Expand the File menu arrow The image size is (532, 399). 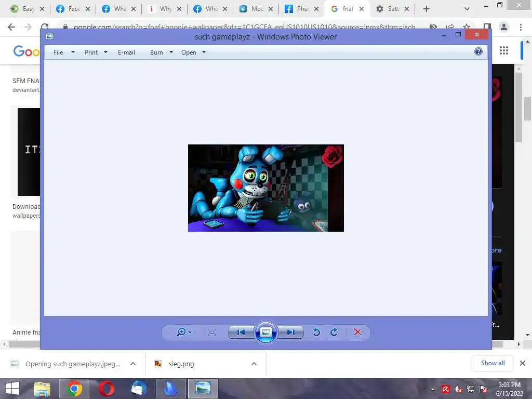pos(73,52)
